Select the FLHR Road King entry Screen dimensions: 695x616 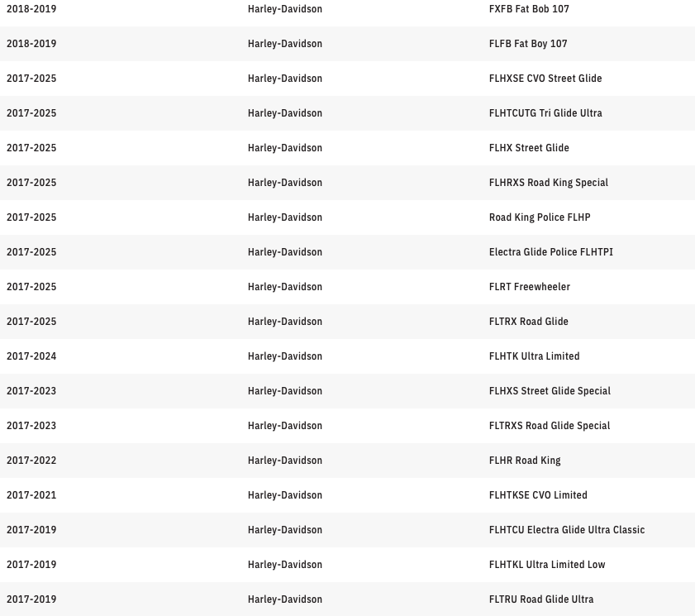[x=525, y=461]
